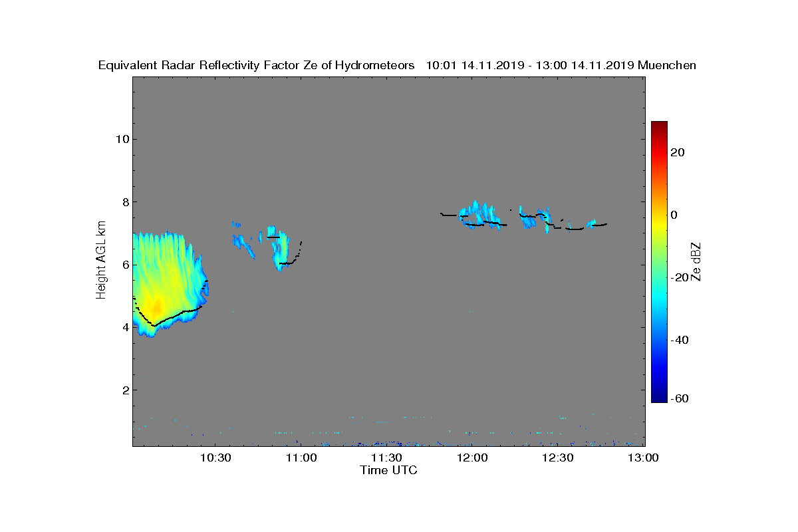Click the orange high-reflectivity core near 4.5 km
Screen dimensions: 798x532
[155, 308]
